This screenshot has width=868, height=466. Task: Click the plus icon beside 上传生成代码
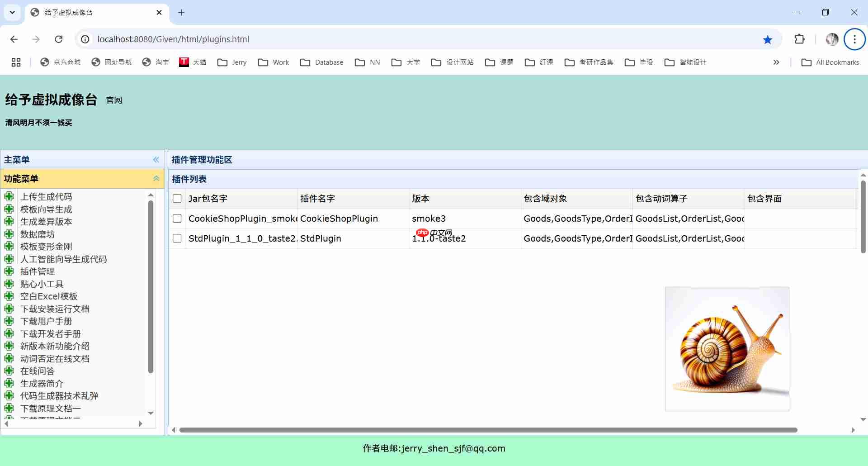point(9,196)
